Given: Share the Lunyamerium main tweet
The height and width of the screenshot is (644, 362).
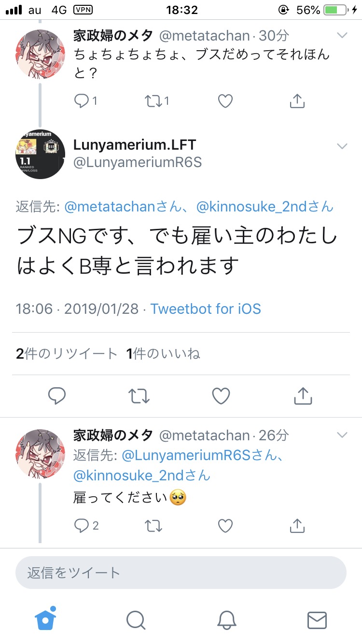Looking at the screenshot, I should click(303, 396).
